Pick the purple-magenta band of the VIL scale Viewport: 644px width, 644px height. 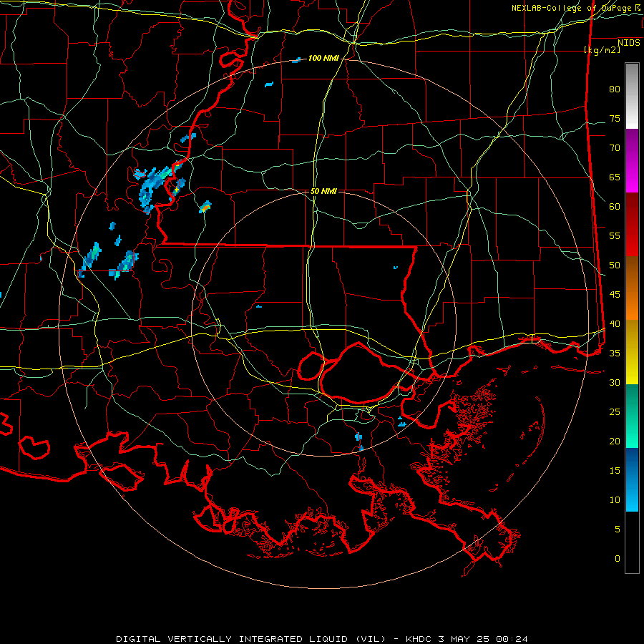click(x=632, y=160)
